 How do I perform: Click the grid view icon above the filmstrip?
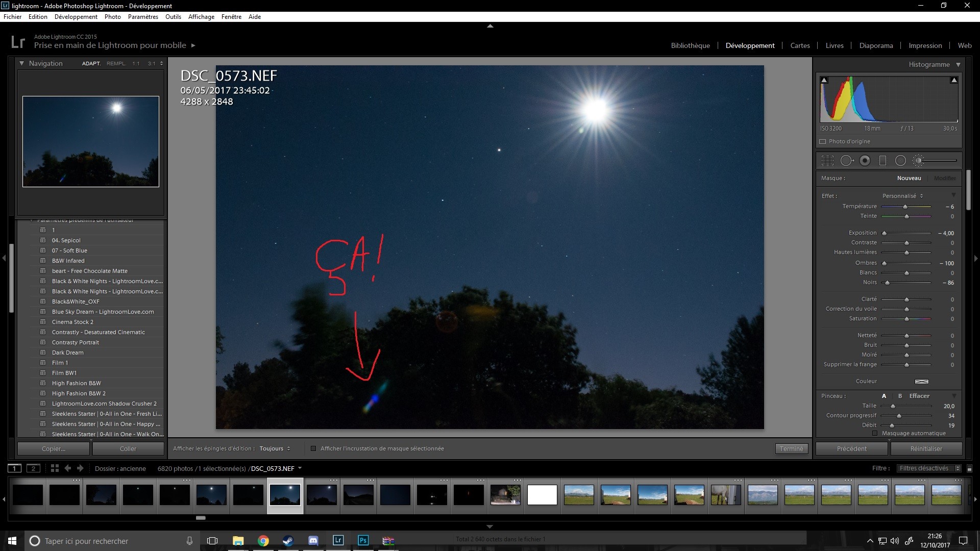(x=55, y=468)
